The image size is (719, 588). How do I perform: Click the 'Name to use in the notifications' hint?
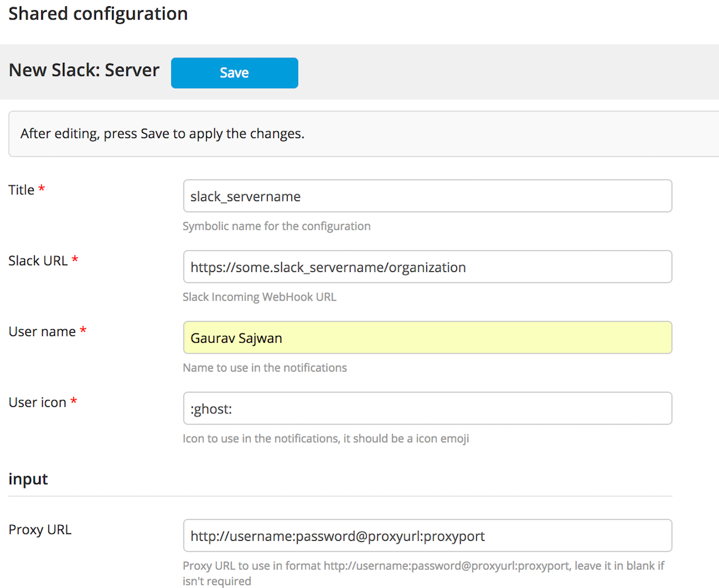tap(265, 368)
